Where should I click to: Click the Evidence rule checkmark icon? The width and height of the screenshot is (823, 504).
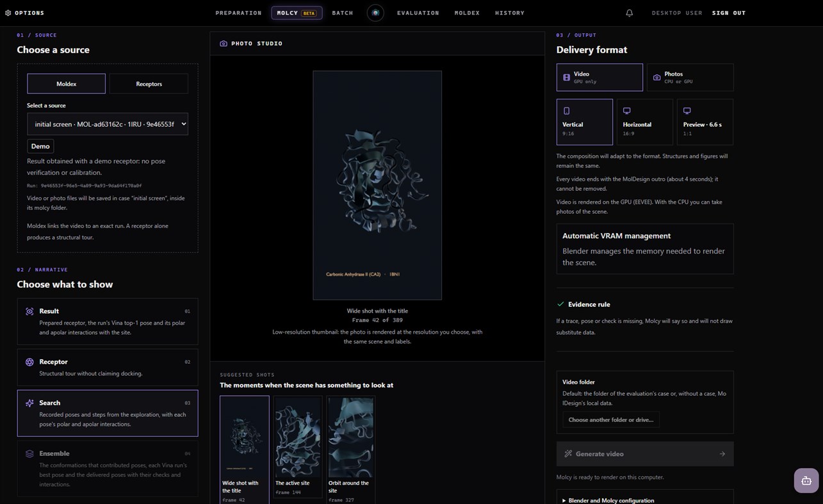(x=560, y=304)
